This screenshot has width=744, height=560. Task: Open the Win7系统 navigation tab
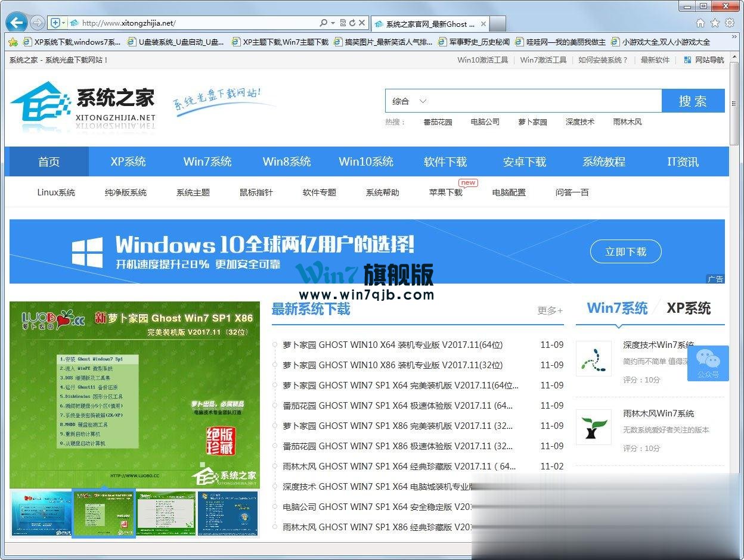pos(207,161)
